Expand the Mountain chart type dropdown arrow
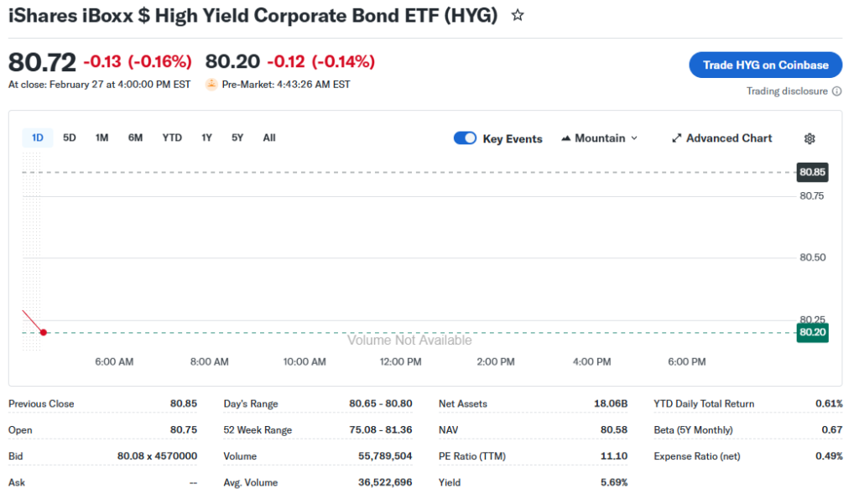859x504 pixels. [634, 138]
